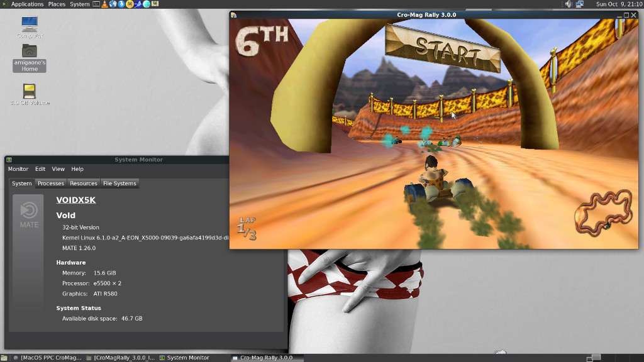Click the date and time clock
Screen dimensions: 644x362
point(619,4)
